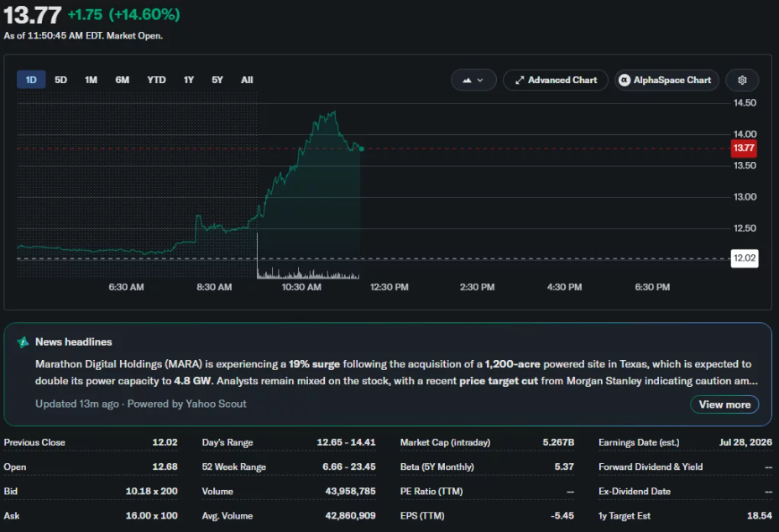Image resolution: width=779 pixels, height=532 pixels.
Task: Expand the chart type dropdown chevron
Action: coord(480,80)
